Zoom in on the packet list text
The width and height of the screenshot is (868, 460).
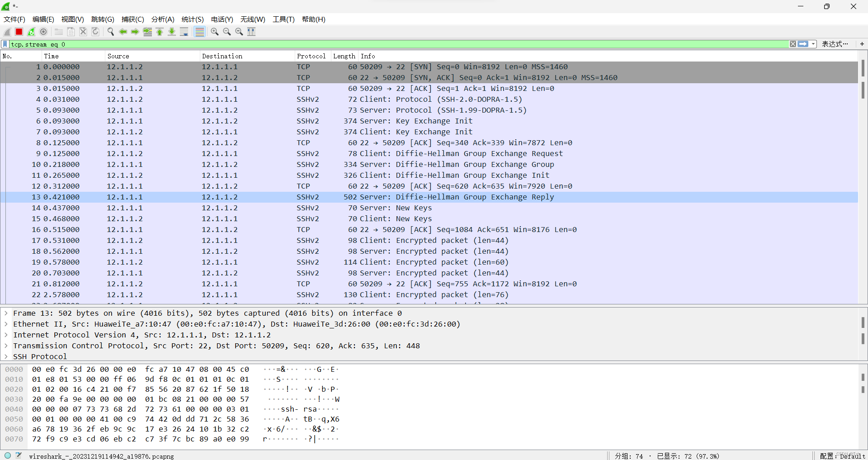214,32
